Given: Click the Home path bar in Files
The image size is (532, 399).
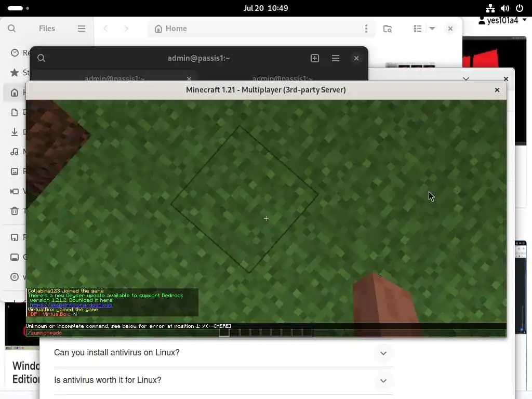Looking at the screenshot, I should [x=261, y=29].
